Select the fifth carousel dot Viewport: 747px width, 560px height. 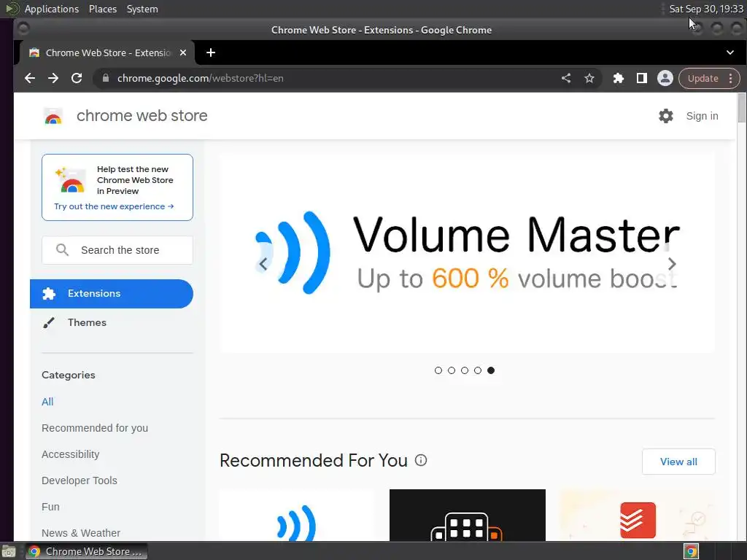tap(491, 370)
